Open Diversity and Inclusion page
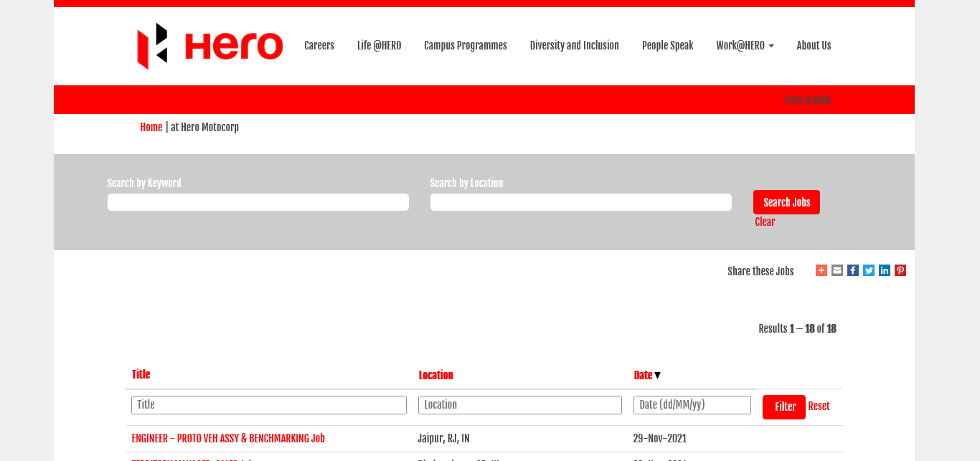980x461 pixels. (574, 45)
